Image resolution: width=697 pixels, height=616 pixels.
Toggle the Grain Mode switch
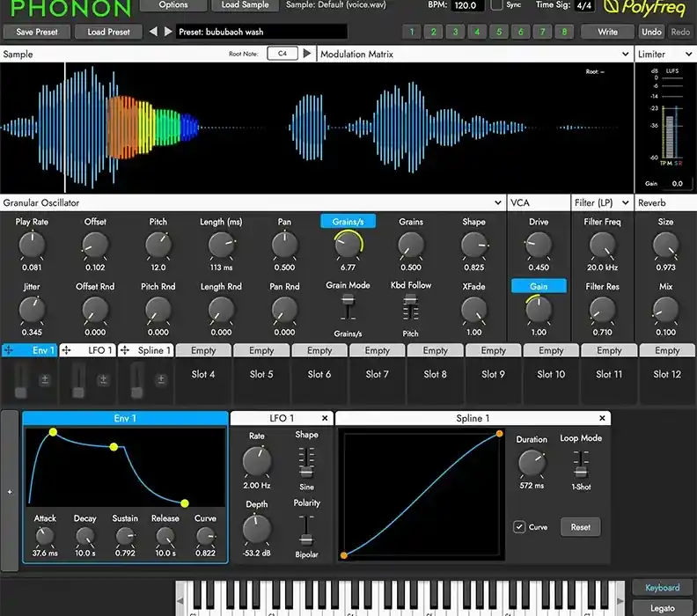(348, 307)
